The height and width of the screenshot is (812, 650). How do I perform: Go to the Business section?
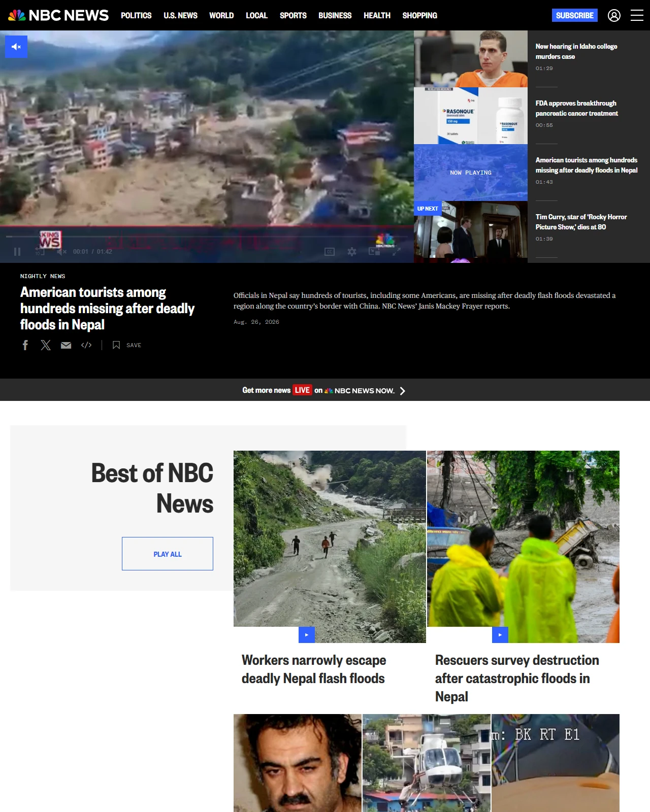click(x=335, y=15)
